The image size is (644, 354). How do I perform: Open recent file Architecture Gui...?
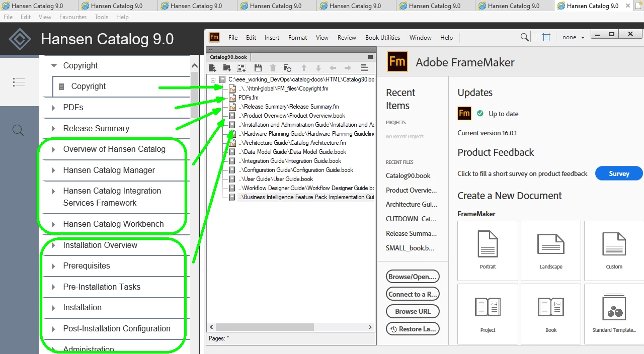[411, 204]
